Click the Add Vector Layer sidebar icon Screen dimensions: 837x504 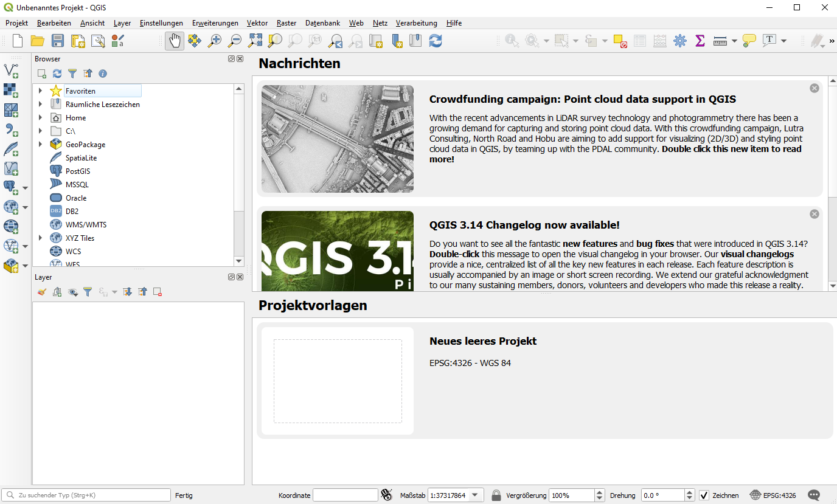(11, 71)
